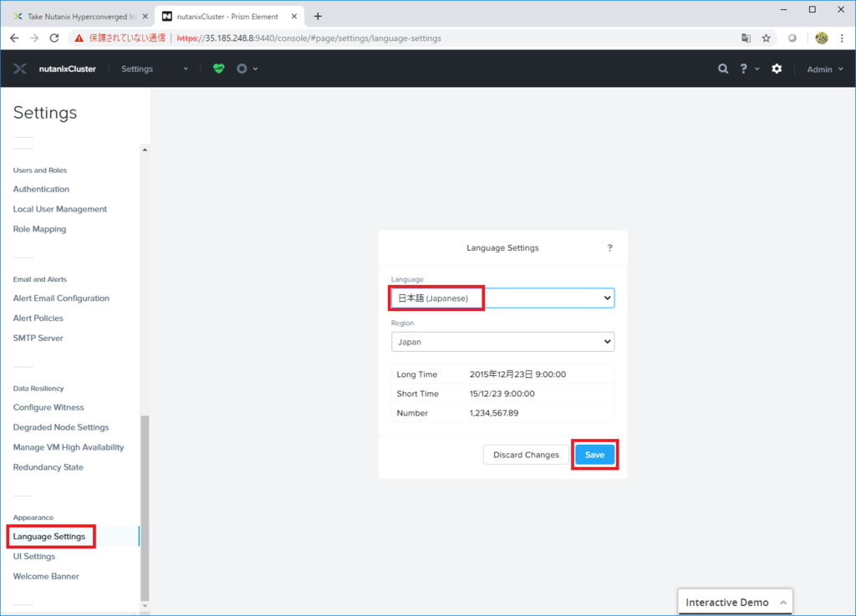Open Local User Management
This screenshot has width=856, height=616.
pyautogui.click(x=60, y=209)
